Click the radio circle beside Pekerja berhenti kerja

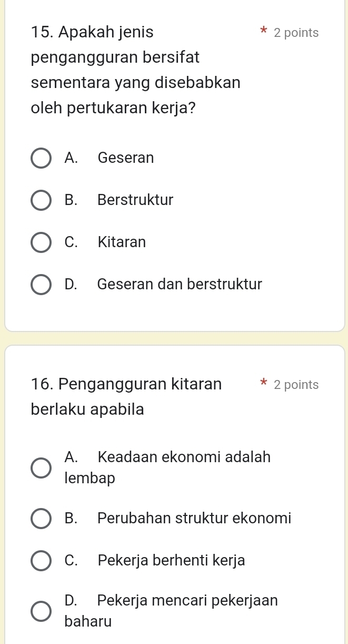(x=41, y=560)
